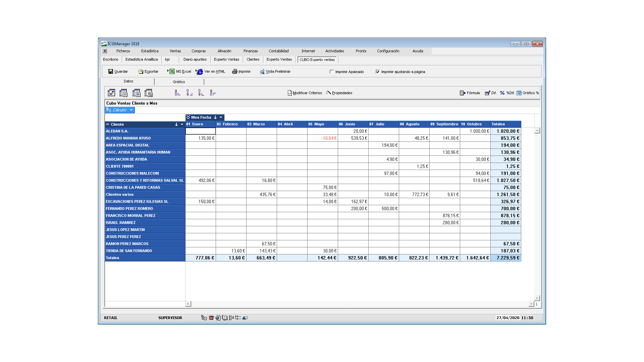The height and width of the screenshot is (362, 644).
Task: Switch to the Diario apuntes tab
Action: pos(195,59)
